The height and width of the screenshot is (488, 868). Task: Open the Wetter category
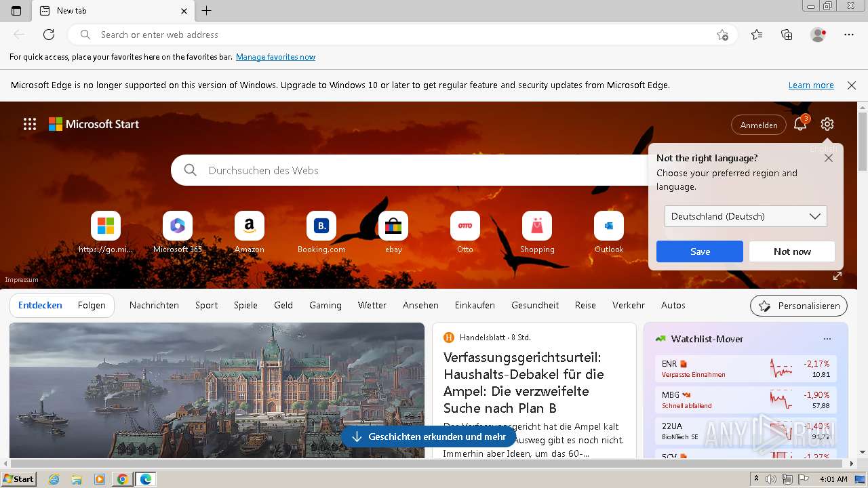coord(372,305)
